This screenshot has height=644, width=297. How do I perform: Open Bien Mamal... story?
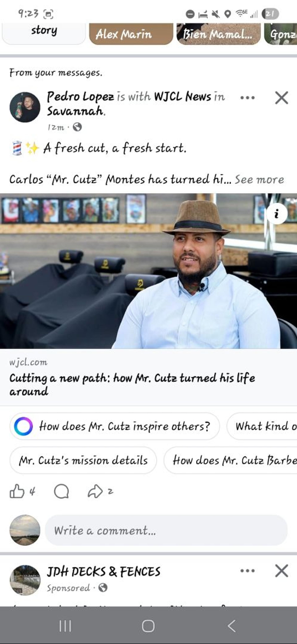(x=219, y=34)
